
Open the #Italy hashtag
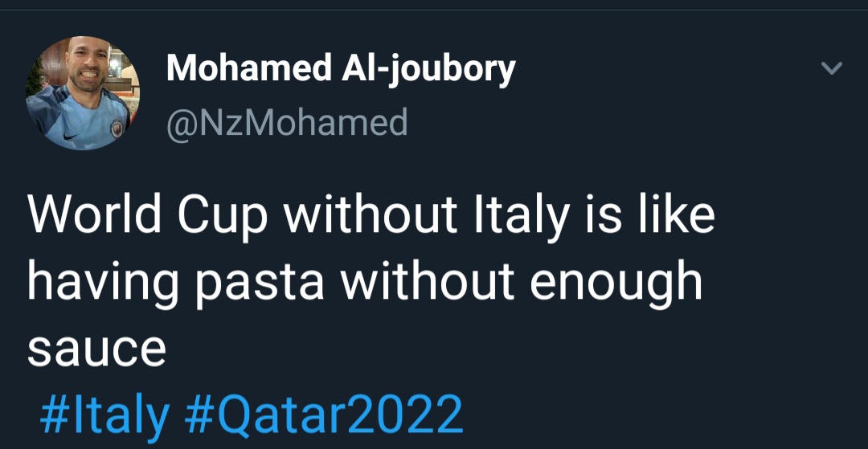pos(104,414)
